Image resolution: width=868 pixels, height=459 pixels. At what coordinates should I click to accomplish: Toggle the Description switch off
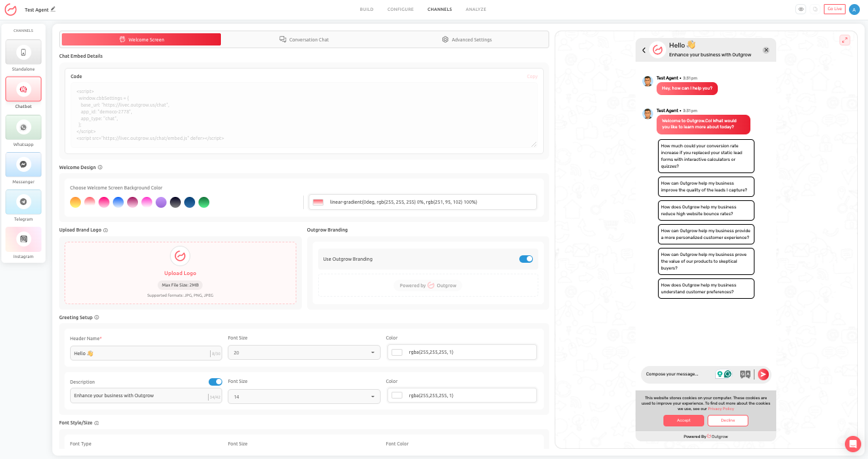click(215, 382)
